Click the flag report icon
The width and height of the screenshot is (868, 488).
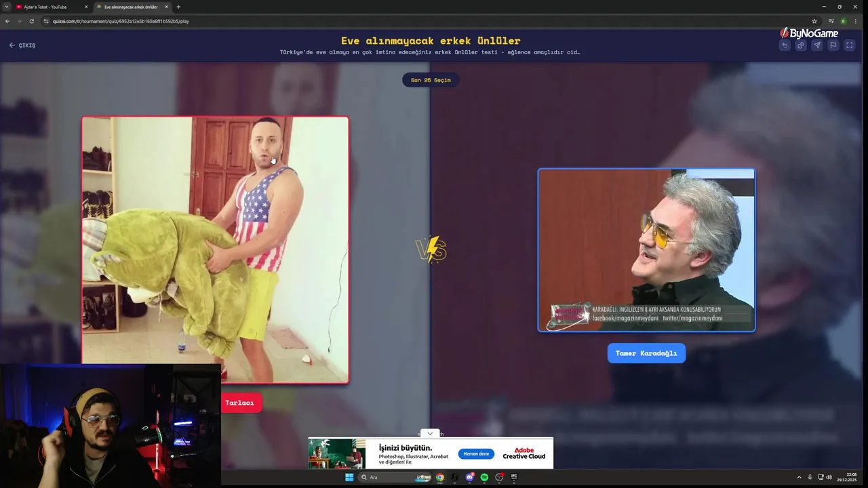click(833, 45)
